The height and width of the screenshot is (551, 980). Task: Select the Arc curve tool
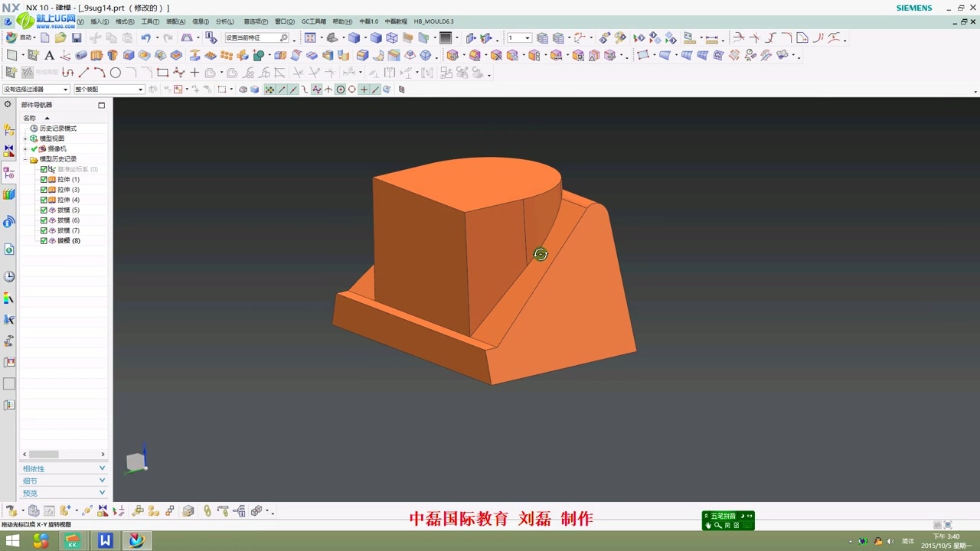point(100,73)
